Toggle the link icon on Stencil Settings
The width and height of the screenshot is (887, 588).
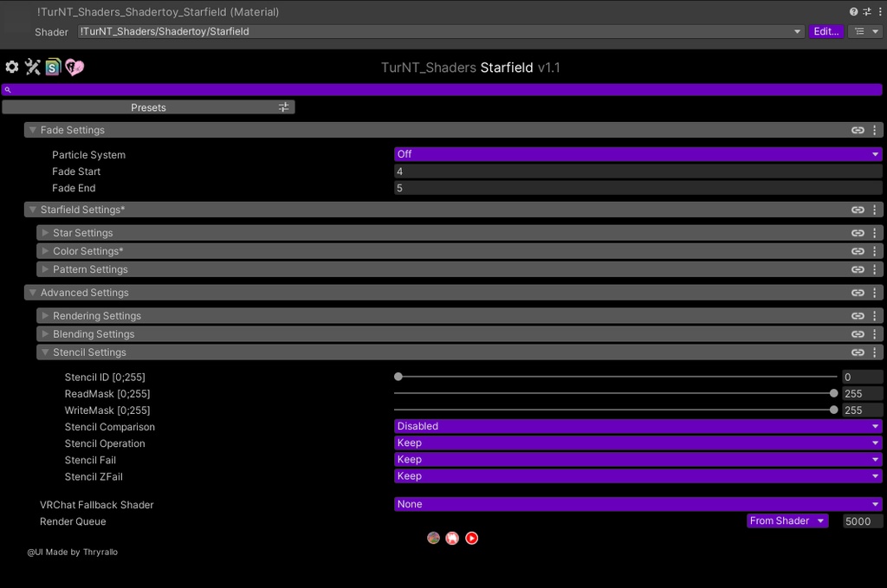858,352
